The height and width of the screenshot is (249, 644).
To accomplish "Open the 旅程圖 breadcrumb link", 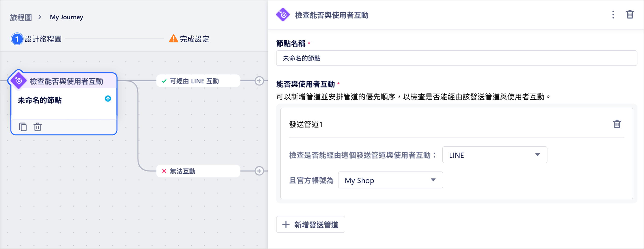I will 21,17.
